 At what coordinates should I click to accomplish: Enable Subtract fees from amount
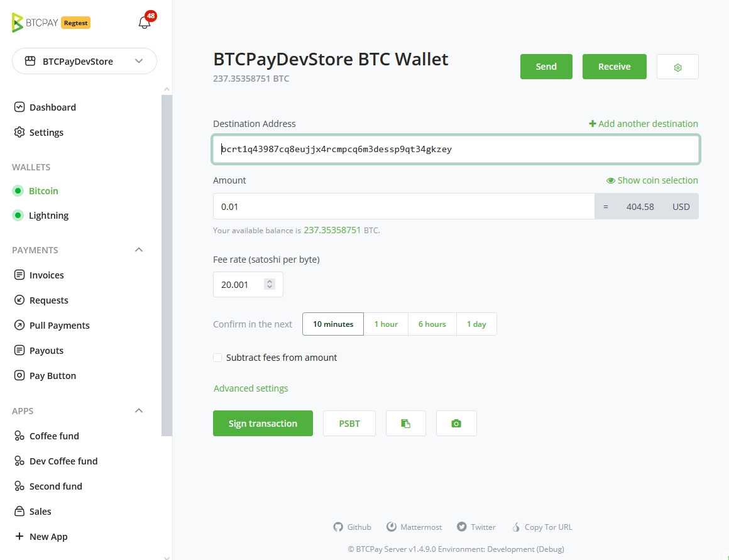click(x=217, y=358)
